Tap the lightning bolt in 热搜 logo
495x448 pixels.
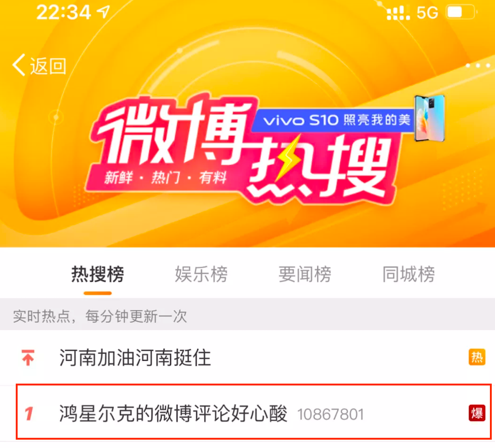[288, 158]
